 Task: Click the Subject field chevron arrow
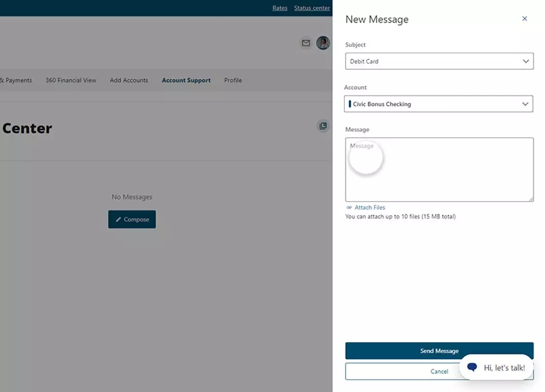[526, 61]
